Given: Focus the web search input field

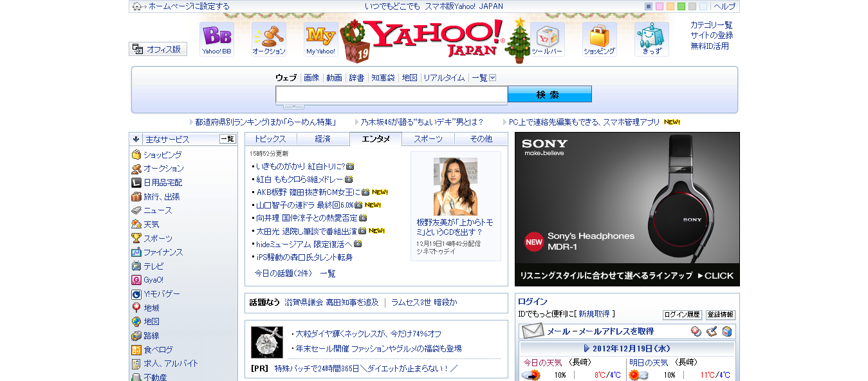Looking at the screenshot, I should [392, 95].
